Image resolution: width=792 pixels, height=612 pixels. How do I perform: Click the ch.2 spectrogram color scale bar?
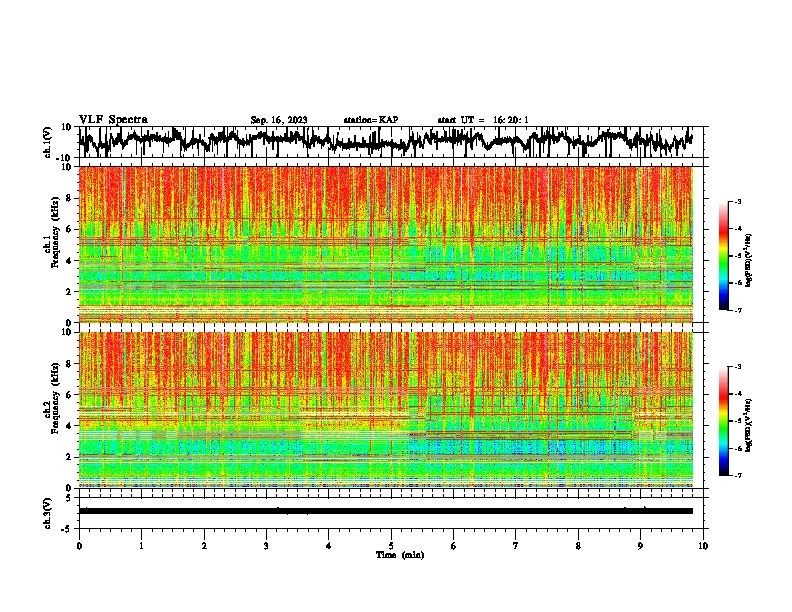[x=724, y=421]
